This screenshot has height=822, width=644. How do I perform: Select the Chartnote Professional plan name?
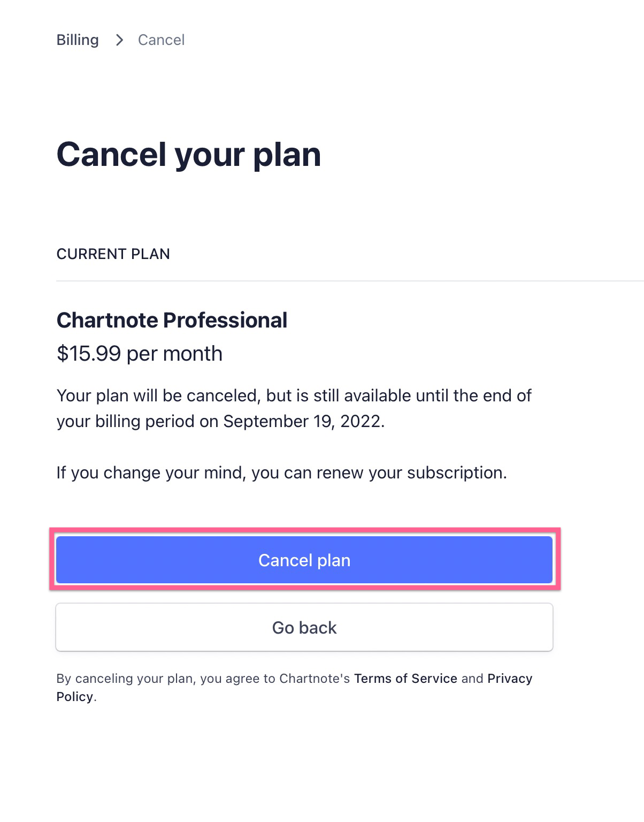172,319
